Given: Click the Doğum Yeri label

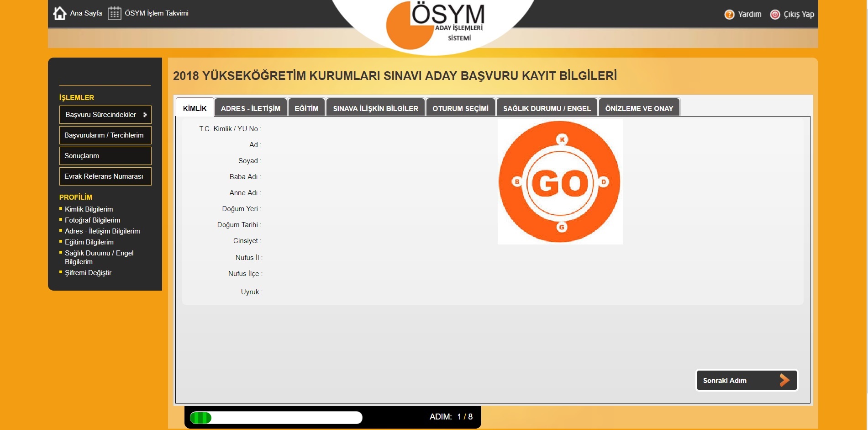Looking at the screenshot, I should 242,209.
